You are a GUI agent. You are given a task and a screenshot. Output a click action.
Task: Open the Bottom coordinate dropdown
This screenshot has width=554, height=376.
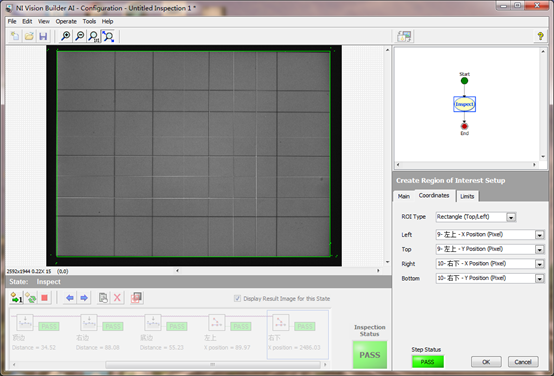coord(540,278)
